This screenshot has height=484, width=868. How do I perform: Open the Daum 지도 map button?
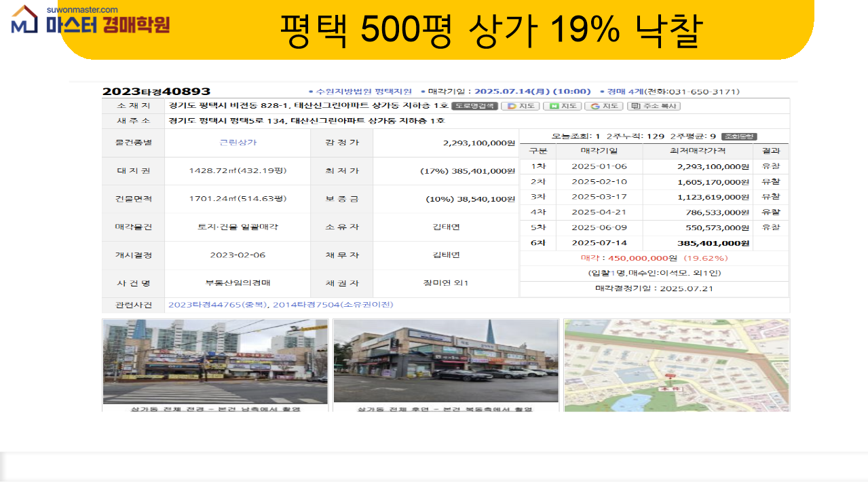(x=520, y=106)
